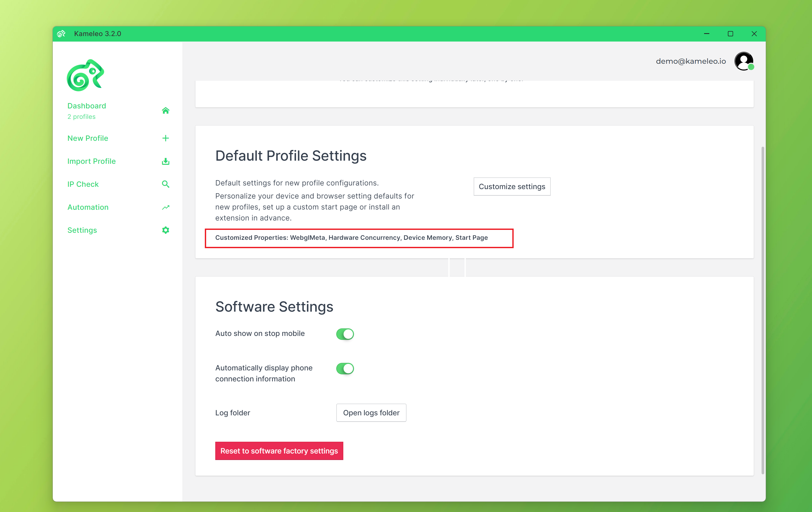Click the Customize settings button
The width and height of the screenshot is (812, 512).
tap(512, 187)
